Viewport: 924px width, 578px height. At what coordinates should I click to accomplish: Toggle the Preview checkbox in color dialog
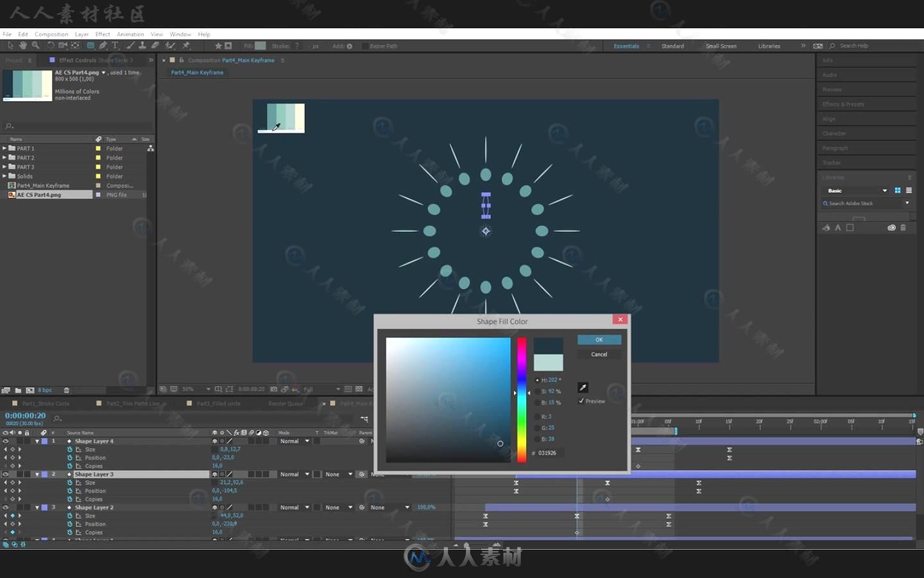(581, 401)
